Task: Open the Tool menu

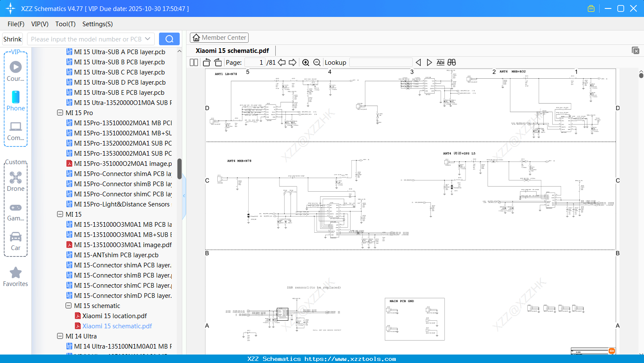Action: point(65,24)
